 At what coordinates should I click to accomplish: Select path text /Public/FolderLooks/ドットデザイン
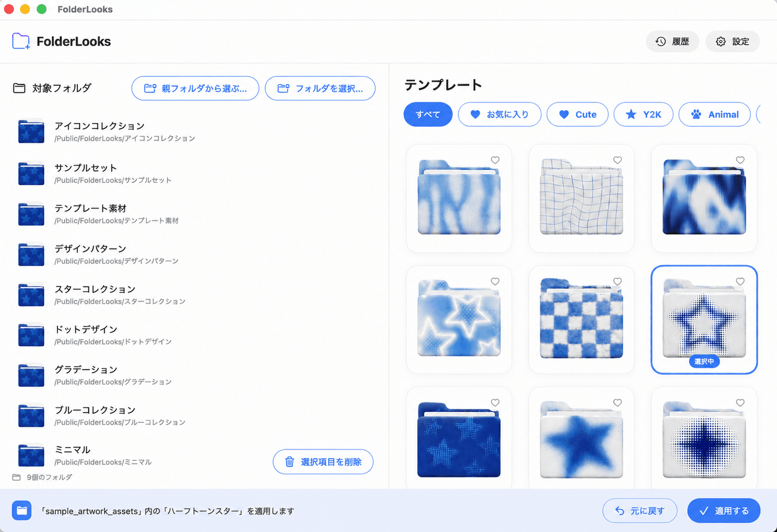[113, 342]
